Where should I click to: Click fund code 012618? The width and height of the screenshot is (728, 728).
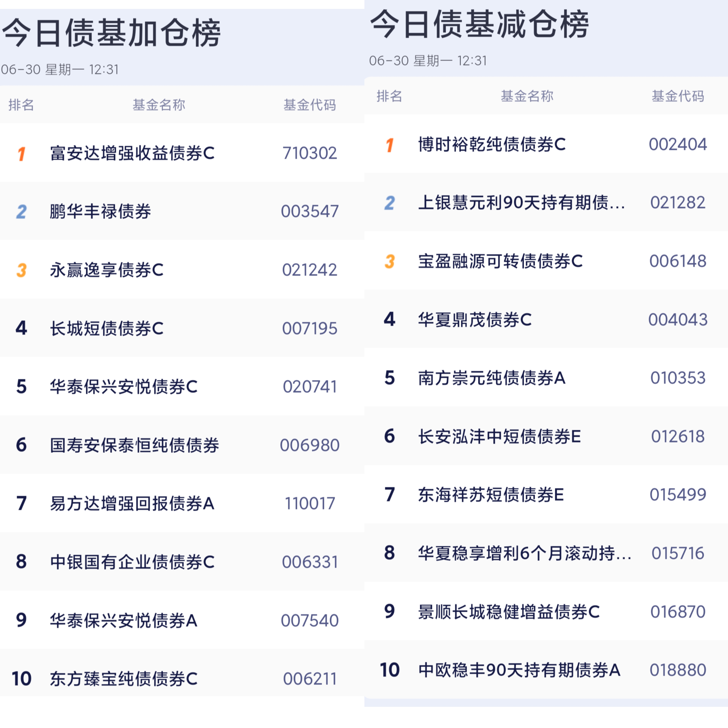click(x=678, y=436)
